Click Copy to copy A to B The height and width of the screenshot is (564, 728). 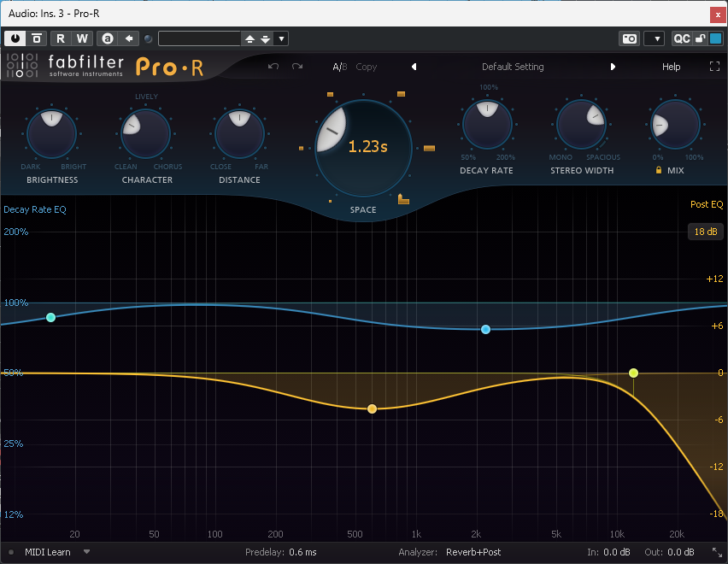click(367, 67)
